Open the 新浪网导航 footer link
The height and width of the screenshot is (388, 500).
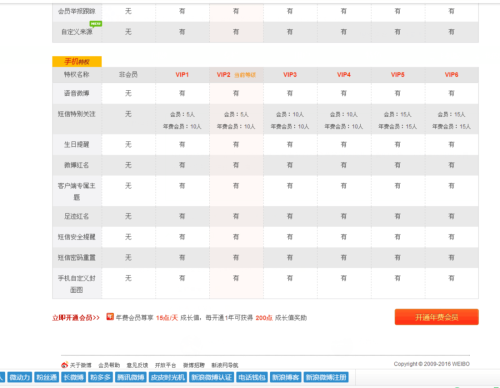point(225,365)
